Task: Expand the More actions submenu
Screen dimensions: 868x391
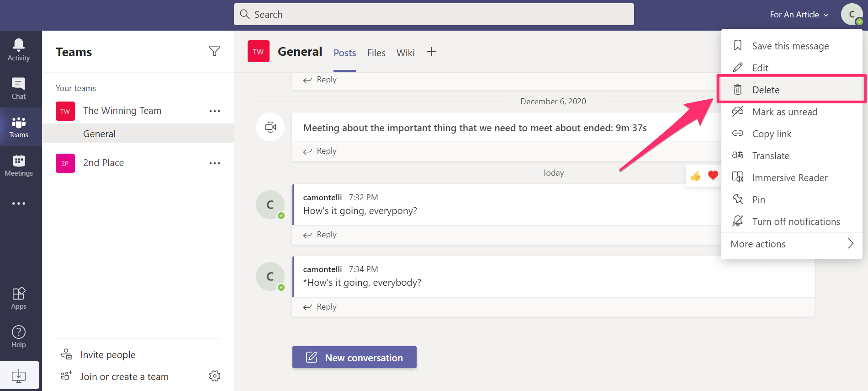Action: 792,244
